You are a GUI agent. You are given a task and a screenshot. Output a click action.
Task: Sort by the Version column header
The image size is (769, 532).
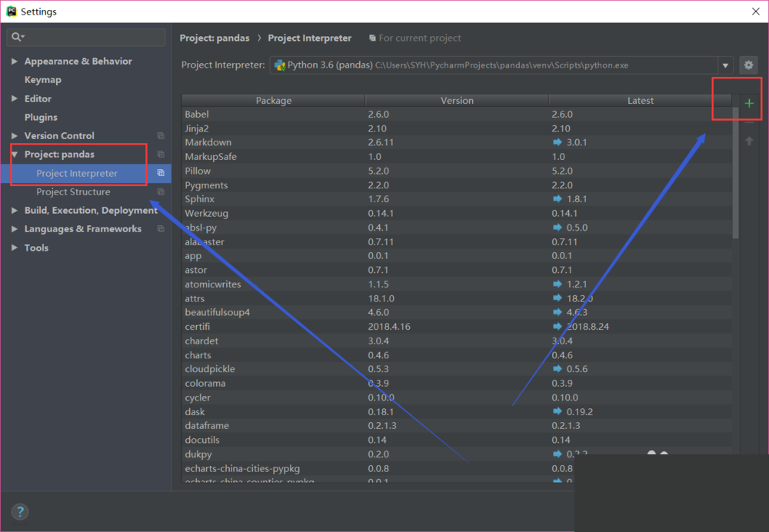[x=457, y=101]
